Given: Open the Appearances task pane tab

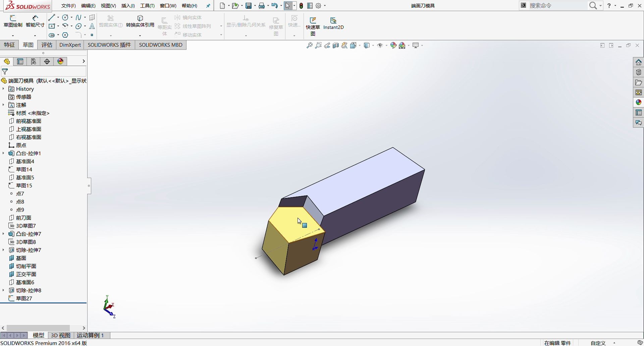Looking at the screenshot, I should click(x=639, y=103).
